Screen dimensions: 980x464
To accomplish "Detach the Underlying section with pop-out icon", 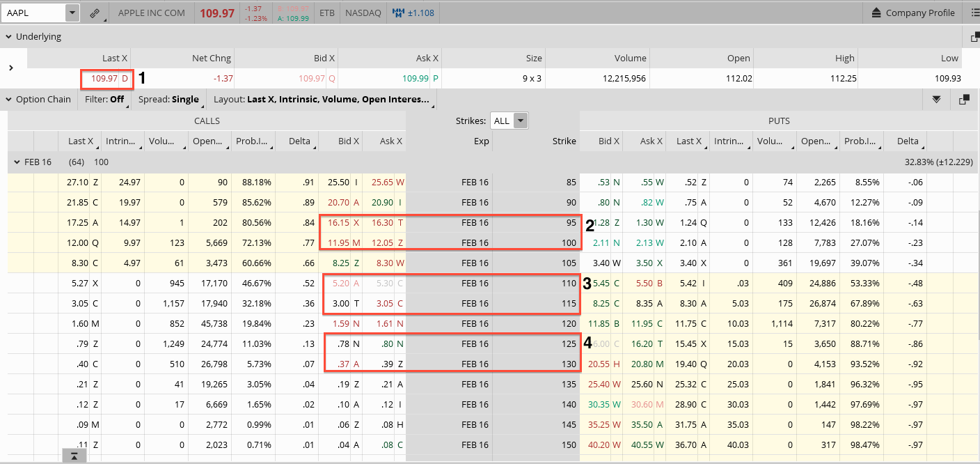I will pos(974,37).
